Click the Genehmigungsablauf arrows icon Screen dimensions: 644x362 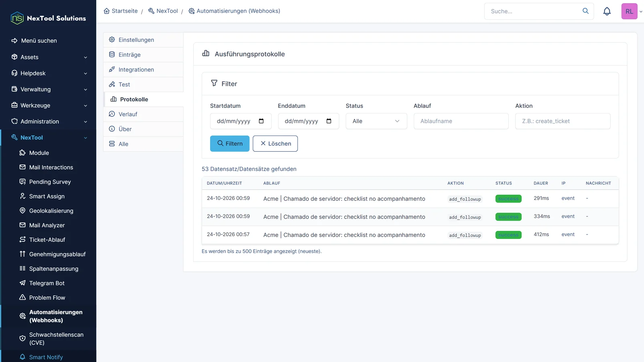[23, 254]
